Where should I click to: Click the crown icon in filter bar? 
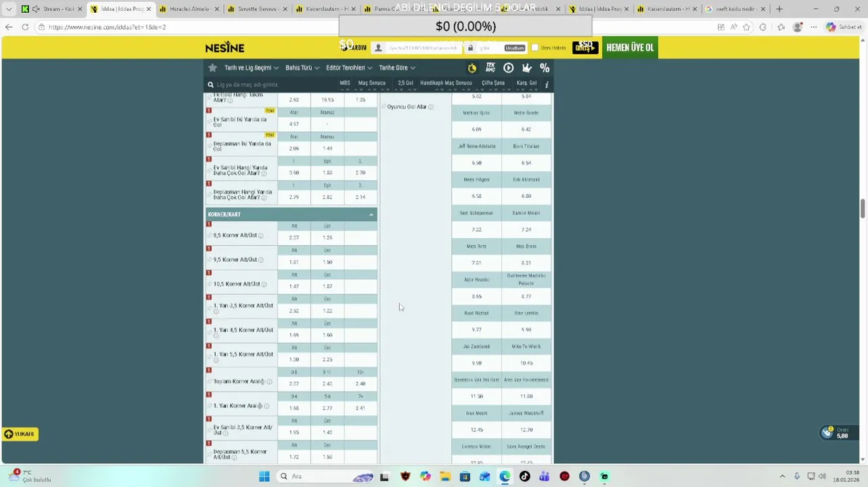526,68
